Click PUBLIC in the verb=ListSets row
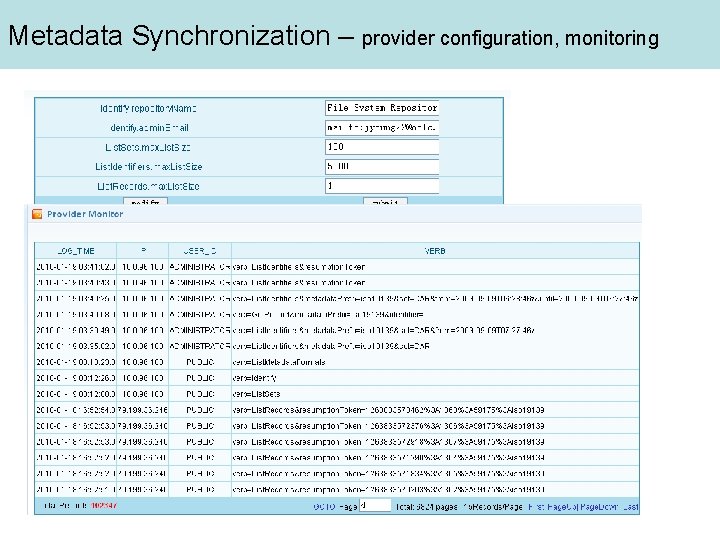Viewport: 720px width, 540px height. pyautogui.click(x=200, y=394)
